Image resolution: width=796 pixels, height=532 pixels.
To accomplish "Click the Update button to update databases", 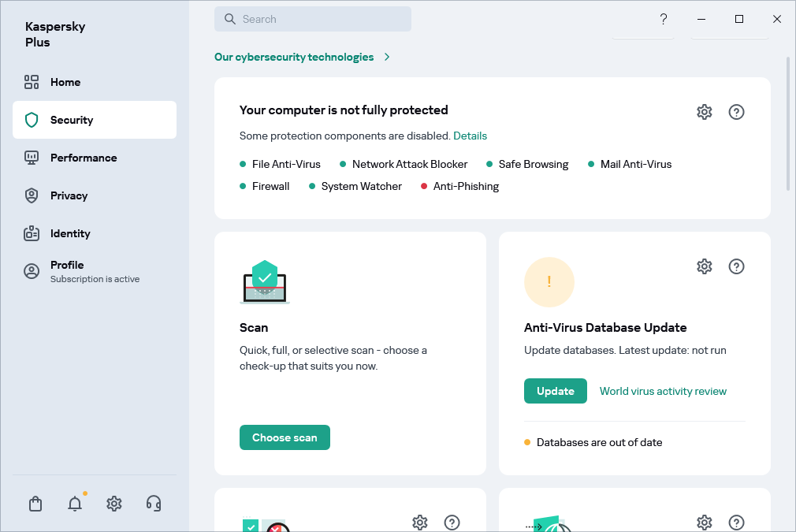I will pyautogui.click(x=555, y=390).
